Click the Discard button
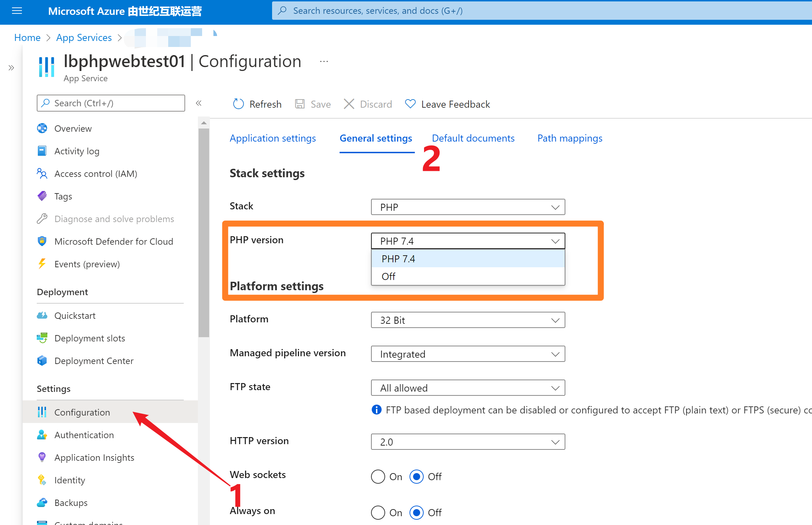 pyautogui.click(x=367, y=103)
